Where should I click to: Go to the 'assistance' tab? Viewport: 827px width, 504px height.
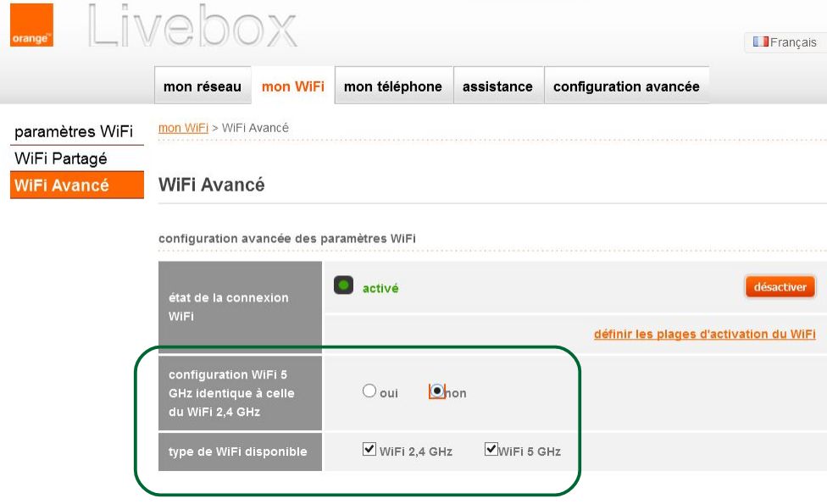(x=498, y=86)
